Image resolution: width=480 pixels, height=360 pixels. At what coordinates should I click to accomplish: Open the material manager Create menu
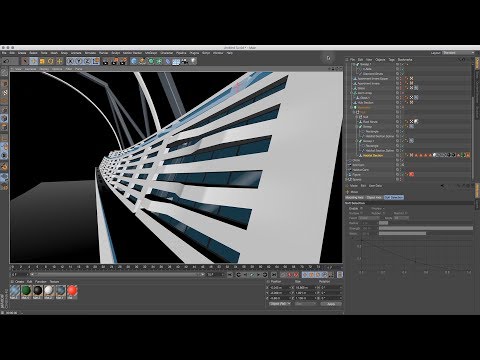(20, 282)
